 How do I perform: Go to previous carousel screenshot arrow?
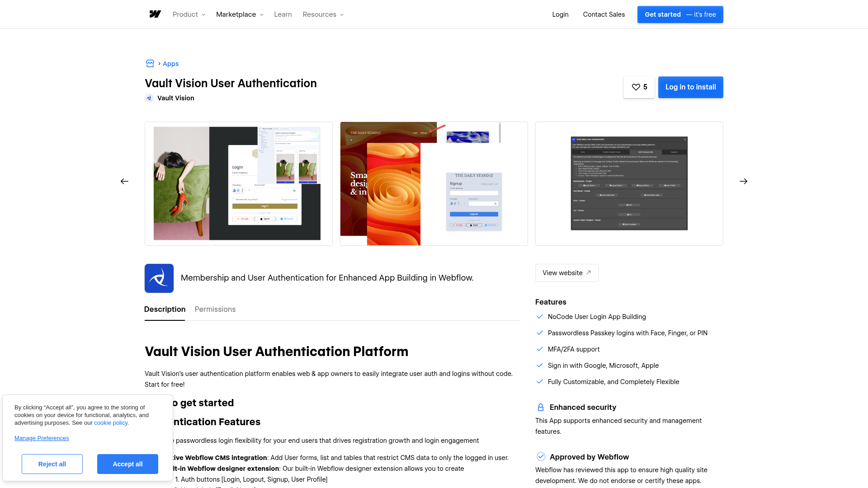124,181
